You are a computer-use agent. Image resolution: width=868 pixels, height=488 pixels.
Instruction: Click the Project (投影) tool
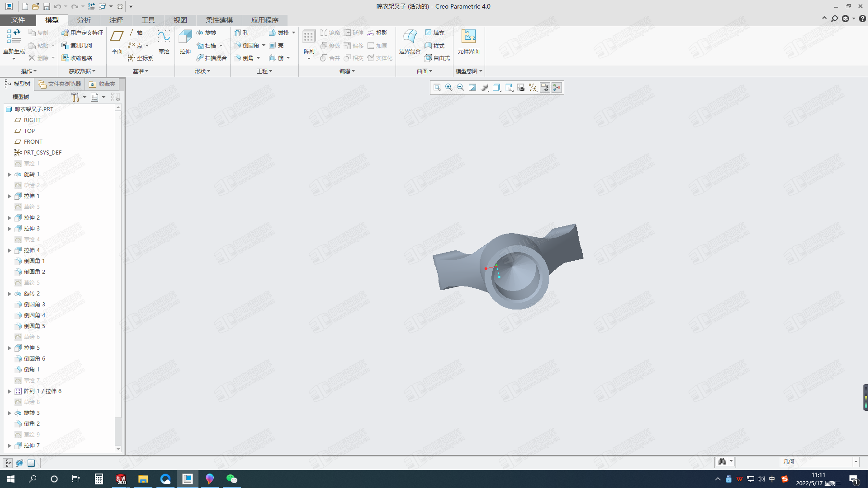tap(377, 33)
